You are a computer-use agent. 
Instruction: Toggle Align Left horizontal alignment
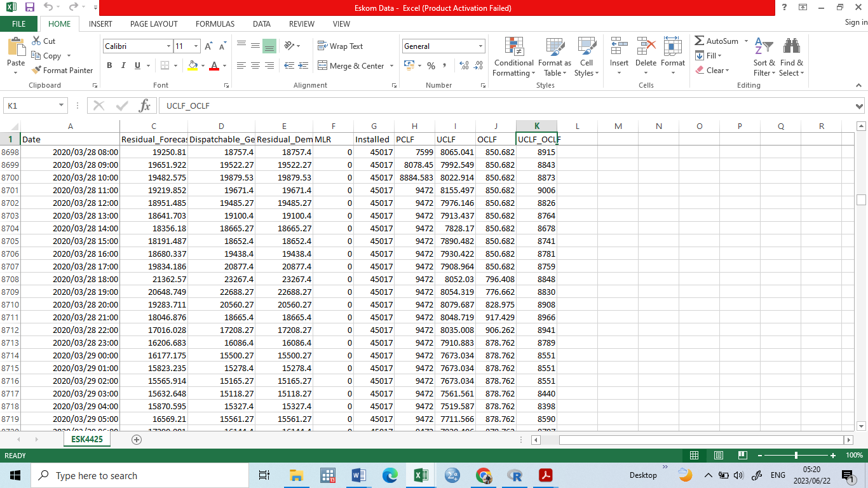point(241,65)
